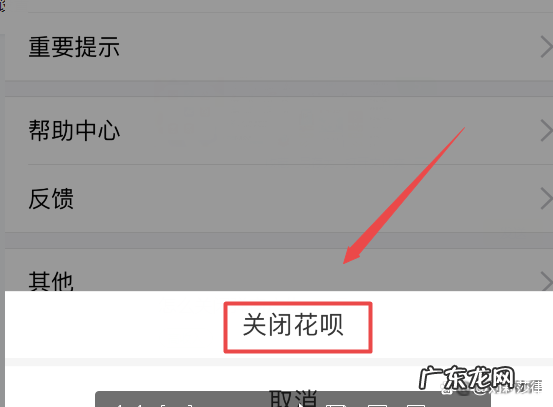
Task: Select the 其他 list entry
Action: [279, 270]
